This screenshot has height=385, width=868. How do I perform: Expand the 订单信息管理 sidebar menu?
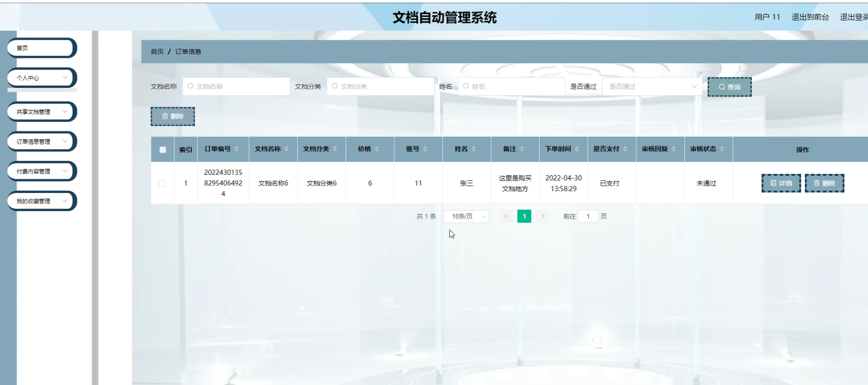point(42,141)
